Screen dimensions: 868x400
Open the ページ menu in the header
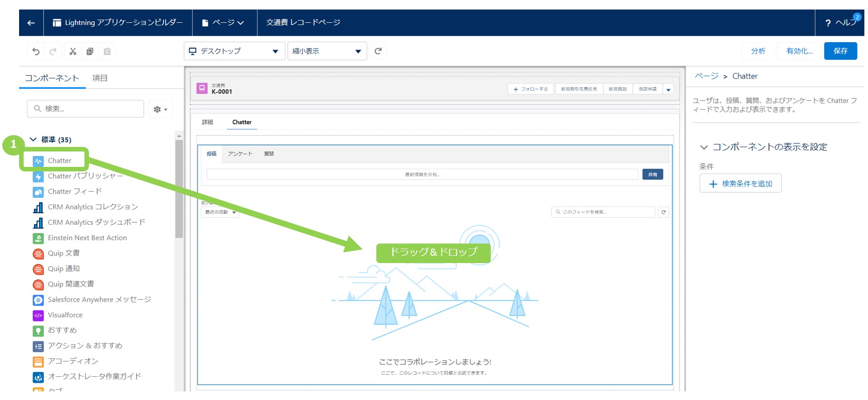(223, 23)
